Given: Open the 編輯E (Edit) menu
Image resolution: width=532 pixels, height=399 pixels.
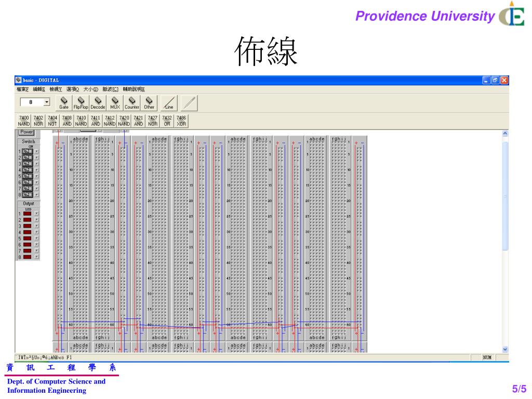Looking at the screenshot, I should (x=39, y=89).
